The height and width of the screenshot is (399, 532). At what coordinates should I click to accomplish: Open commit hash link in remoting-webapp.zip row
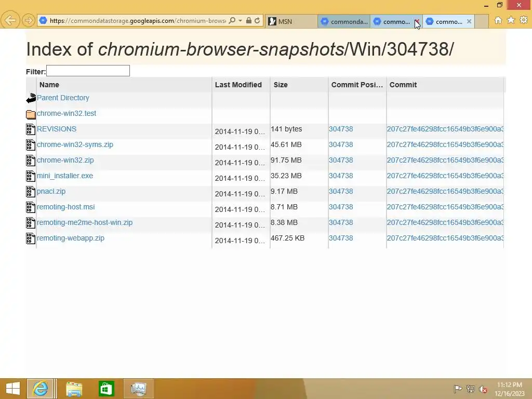coord(445,238)
